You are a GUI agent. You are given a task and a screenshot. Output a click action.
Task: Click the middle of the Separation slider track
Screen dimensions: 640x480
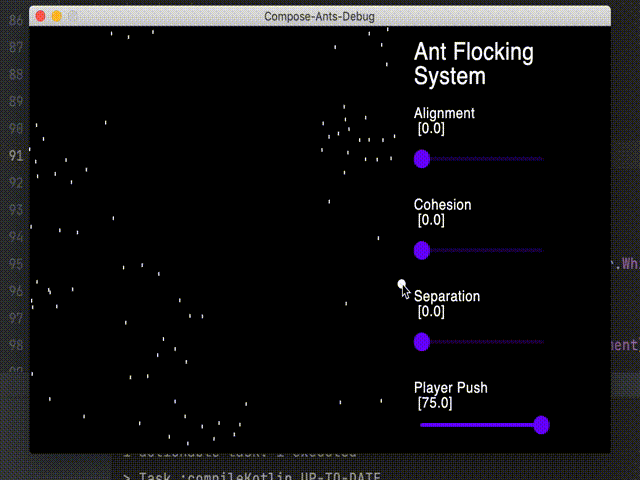click(482, 342)
